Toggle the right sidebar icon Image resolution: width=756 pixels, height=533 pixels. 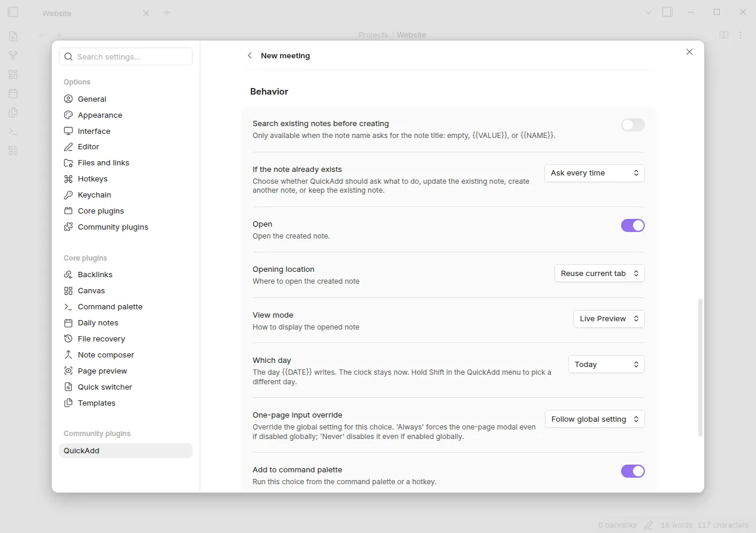[x=667, y=12]
